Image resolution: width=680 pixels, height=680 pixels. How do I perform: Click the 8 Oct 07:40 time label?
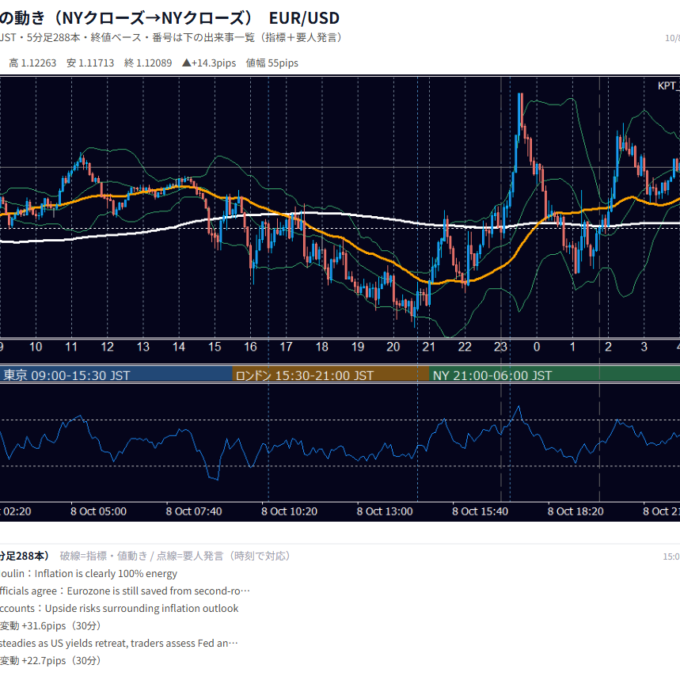tap(194, 512)
